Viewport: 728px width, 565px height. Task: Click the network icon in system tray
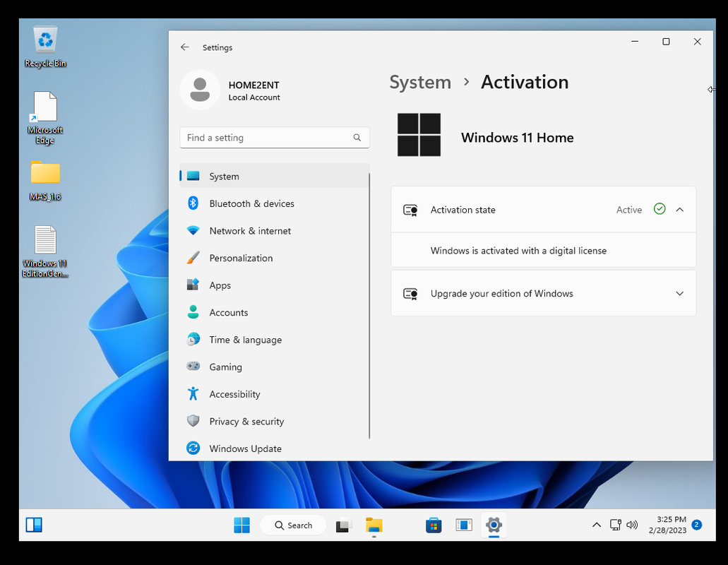[616, 525]
